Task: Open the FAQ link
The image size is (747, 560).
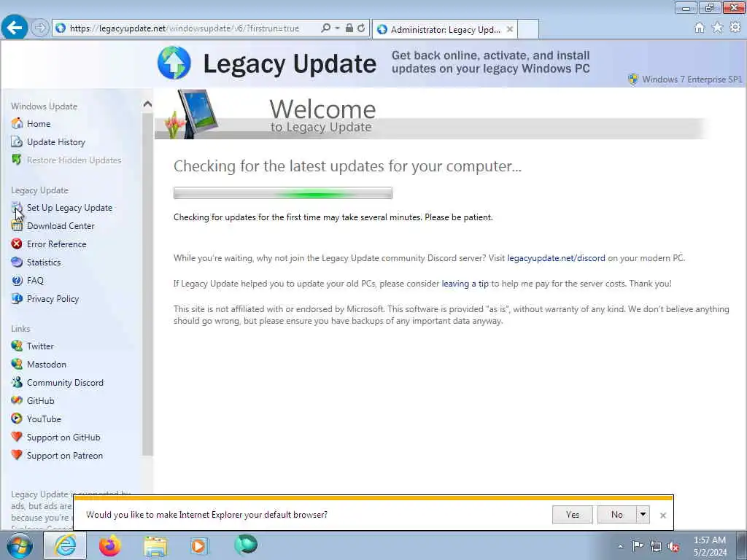Action: click(x=35, y=281)
